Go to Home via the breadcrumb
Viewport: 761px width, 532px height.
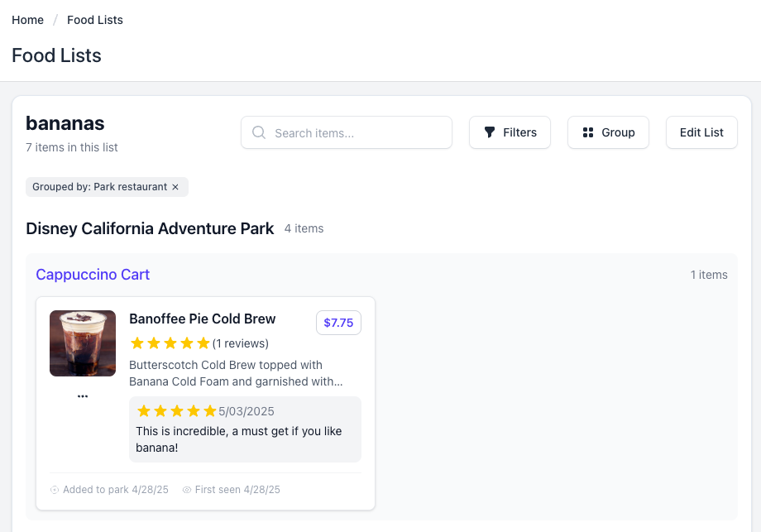tap(27, 20)
